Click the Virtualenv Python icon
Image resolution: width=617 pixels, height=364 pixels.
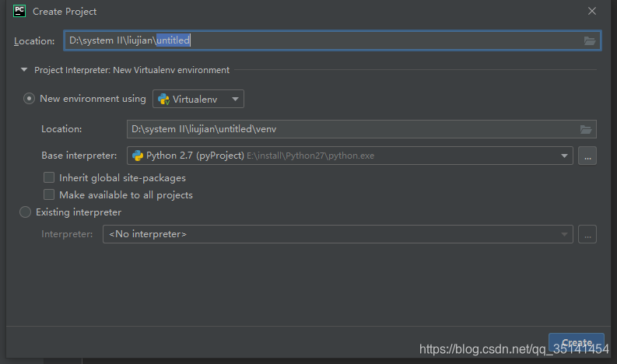(x=163, y=99)
